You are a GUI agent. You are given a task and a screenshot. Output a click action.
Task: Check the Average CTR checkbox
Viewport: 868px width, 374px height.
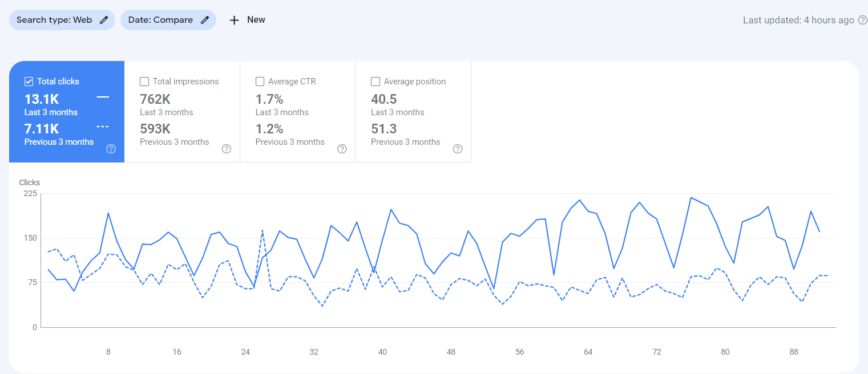pos(260,82)
